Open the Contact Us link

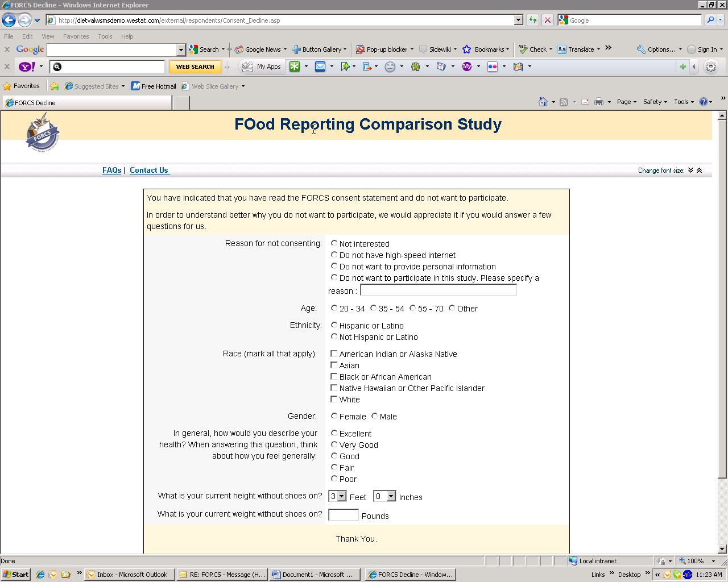[148, 170]
